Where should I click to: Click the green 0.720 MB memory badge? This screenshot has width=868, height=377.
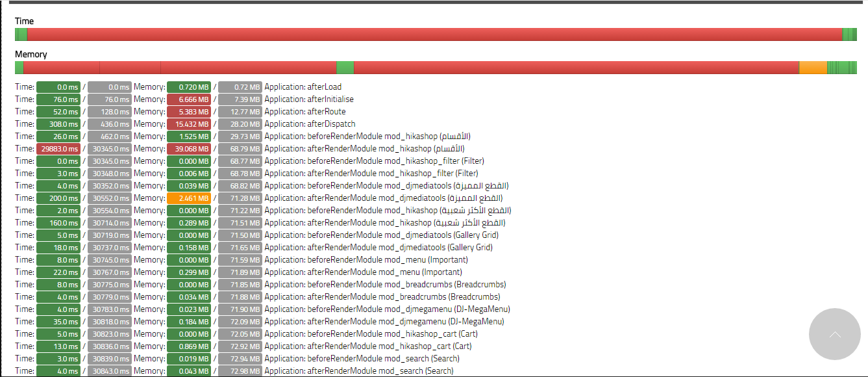189,87
